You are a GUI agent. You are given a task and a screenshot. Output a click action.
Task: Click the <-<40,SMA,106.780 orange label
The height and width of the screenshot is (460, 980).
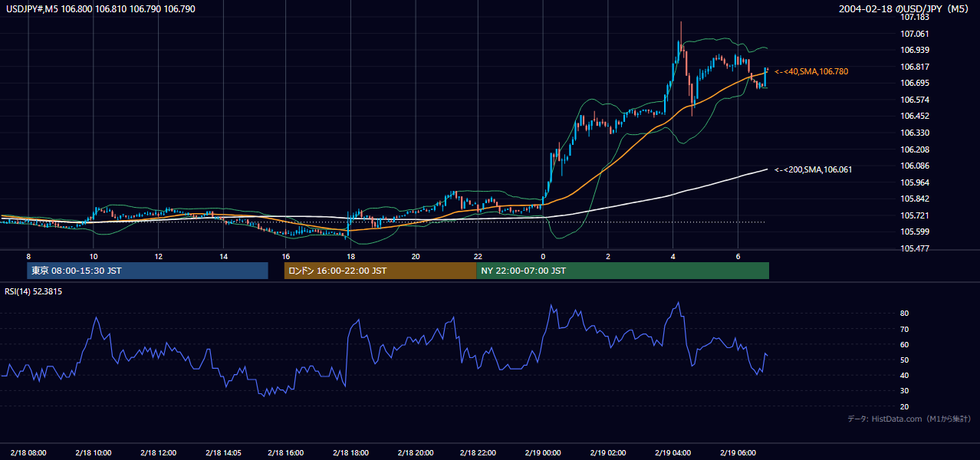tap(811, 71)
